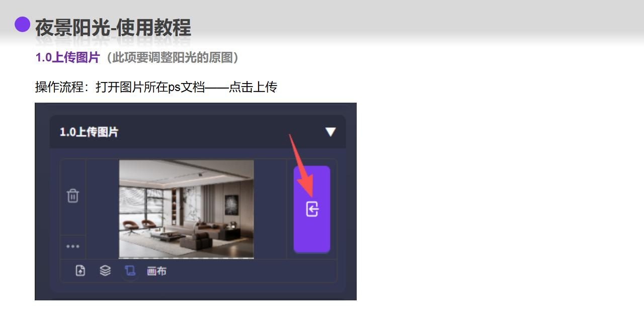Select the layers stack source icon

pos(105,271)
